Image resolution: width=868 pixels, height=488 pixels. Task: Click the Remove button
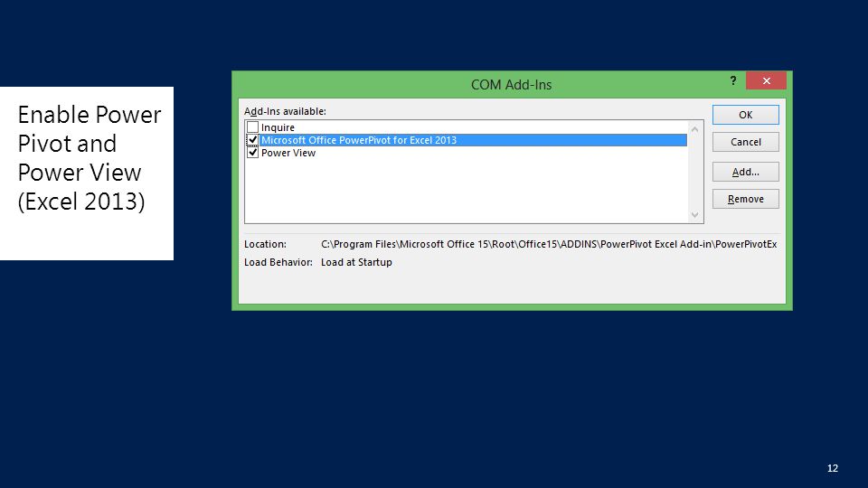click(x=745, y=199)
